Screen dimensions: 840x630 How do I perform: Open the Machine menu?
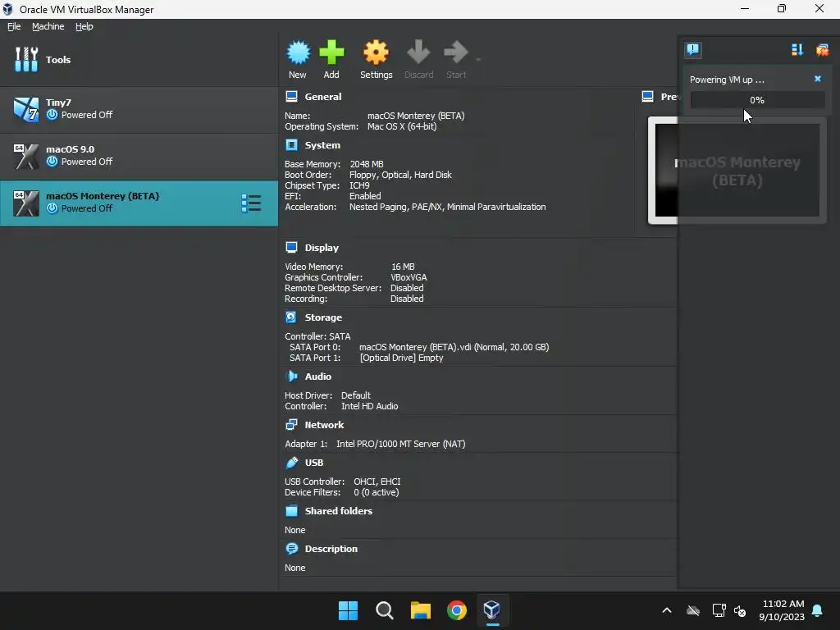tap(48, 26)
